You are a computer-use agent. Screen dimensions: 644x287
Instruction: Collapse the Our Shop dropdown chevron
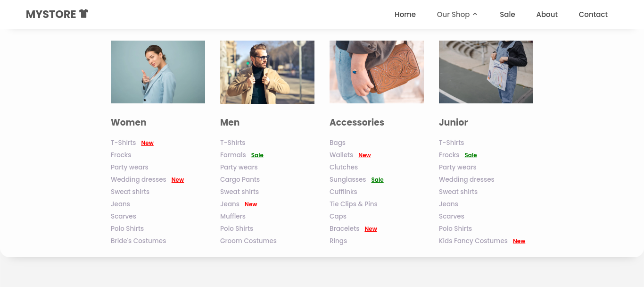(x=475, y=14)
